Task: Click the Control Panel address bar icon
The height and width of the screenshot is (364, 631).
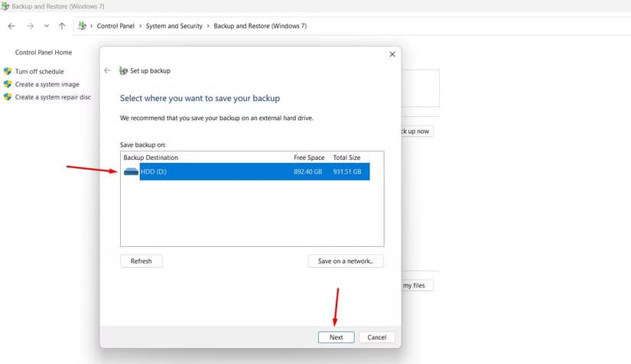Action: (x=82, y=26)
